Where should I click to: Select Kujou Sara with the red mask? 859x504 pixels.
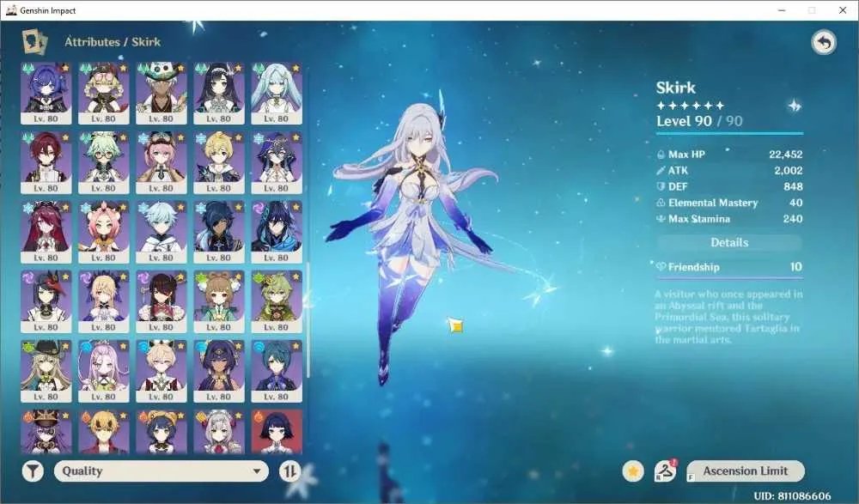(46, 302)
